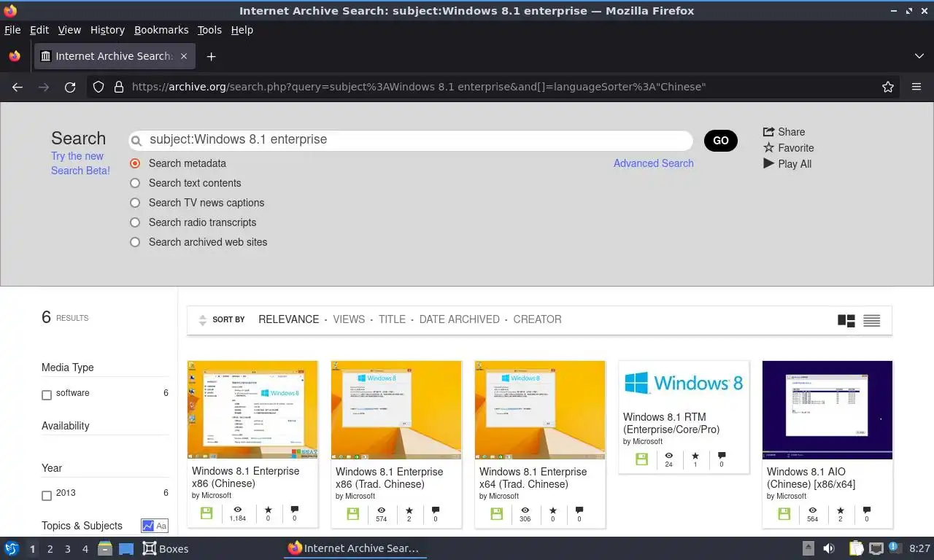Toggle sort direction arrows
Screen dimensions: 934x560
(203, 320)
